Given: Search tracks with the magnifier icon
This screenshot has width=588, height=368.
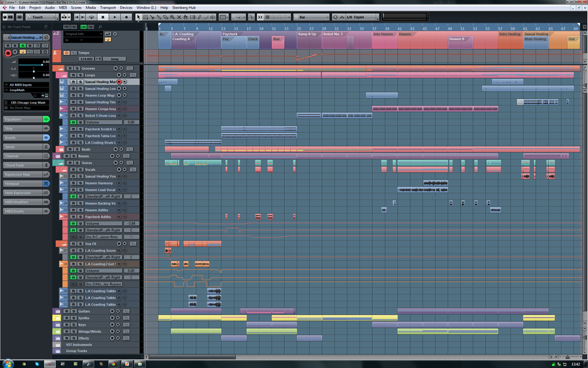Looking at the screenshot, I should [x=100, y=26].
